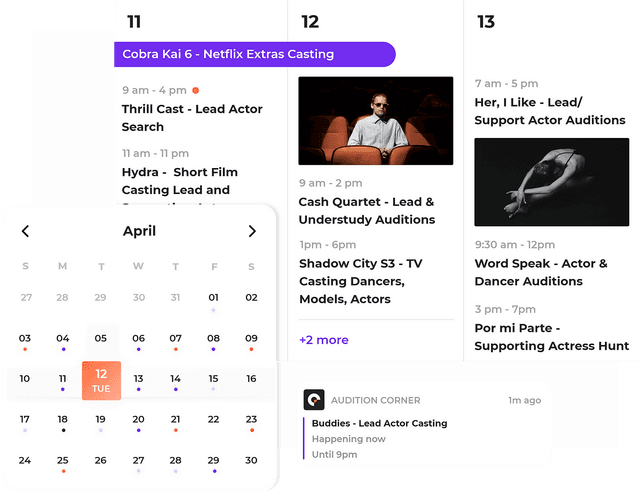The width and height of the screenshot is (640, 495).
Task: Open the man in theater seats thumbnail
Action: [x=376, y=121]
